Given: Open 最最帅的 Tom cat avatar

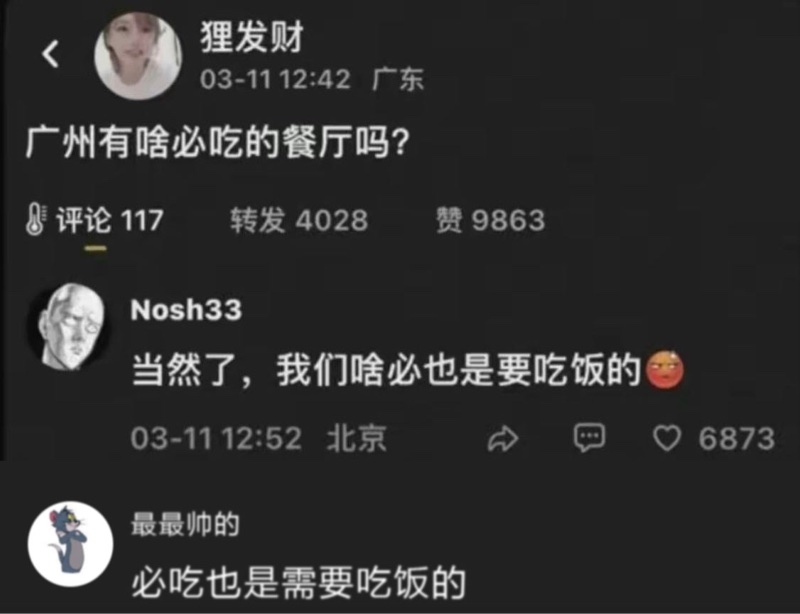Looking at the screenshot, I should (70, 544).
